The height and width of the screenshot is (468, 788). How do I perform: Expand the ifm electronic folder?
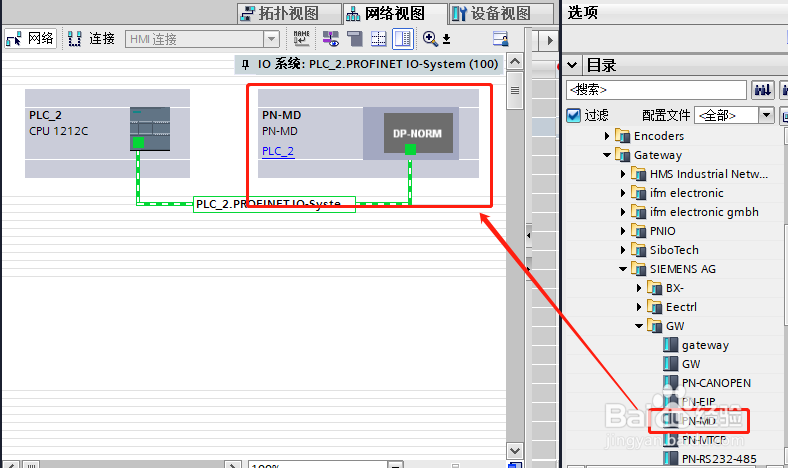pos(623,193)
